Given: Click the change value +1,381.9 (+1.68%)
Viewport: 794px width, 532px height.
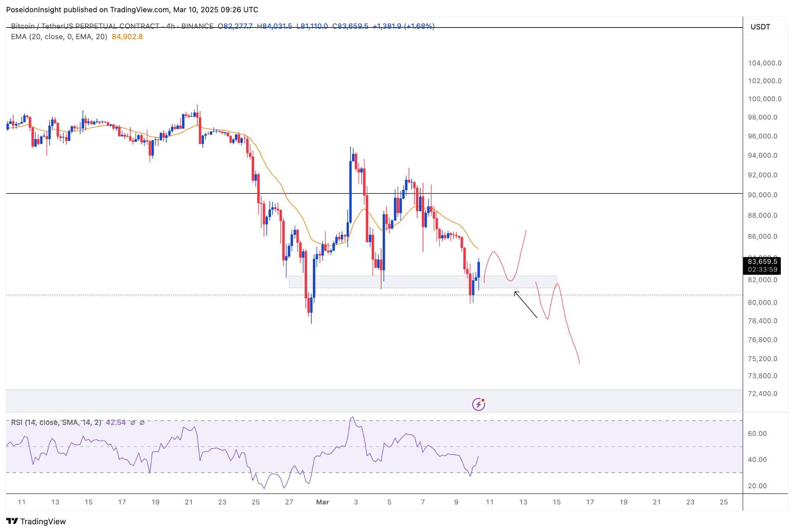Looking at the screenshot, I should click(403, 26).
